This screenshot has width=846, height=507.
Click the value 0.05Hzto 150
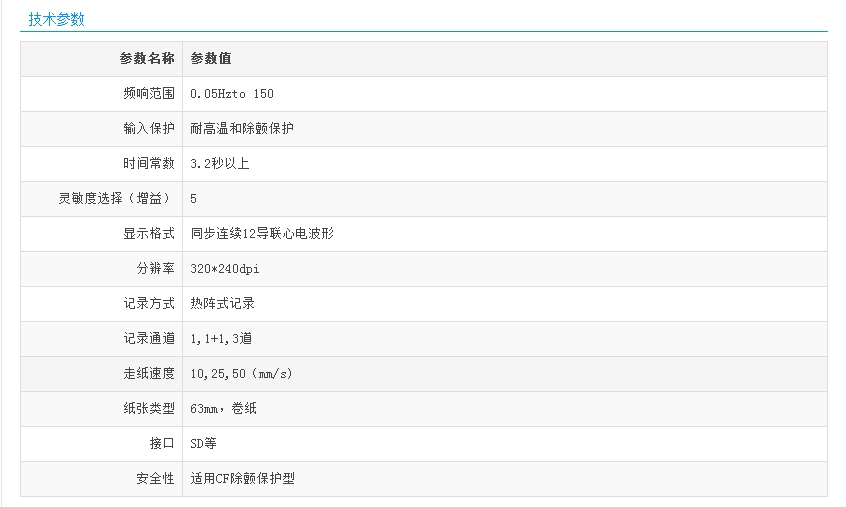coord(231,94)
